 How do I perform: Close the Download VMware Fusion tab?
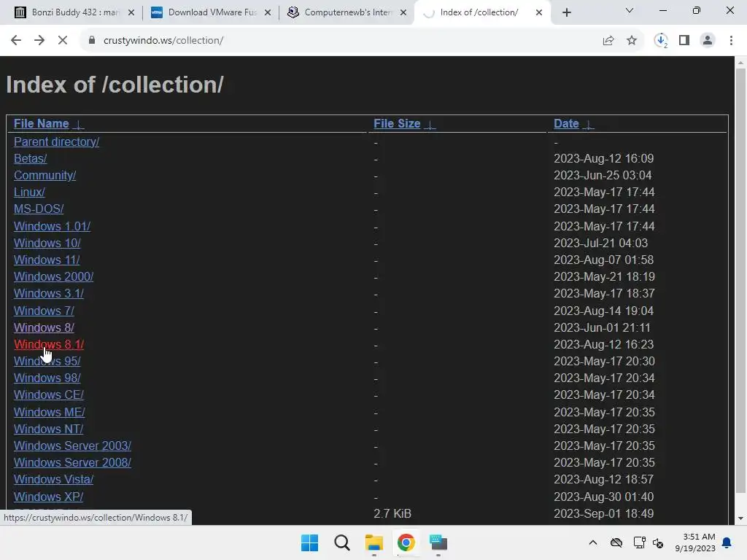pyautogui.click(x=268, y=12)
